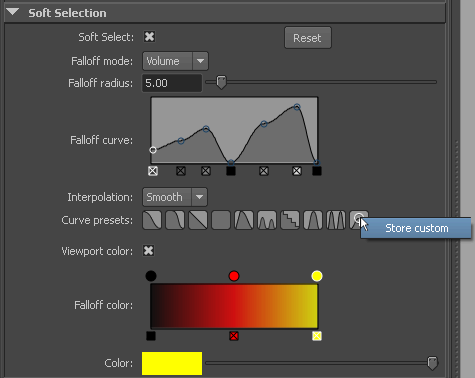Click the Reset button
475x378 pixels.
pos(308,38)
